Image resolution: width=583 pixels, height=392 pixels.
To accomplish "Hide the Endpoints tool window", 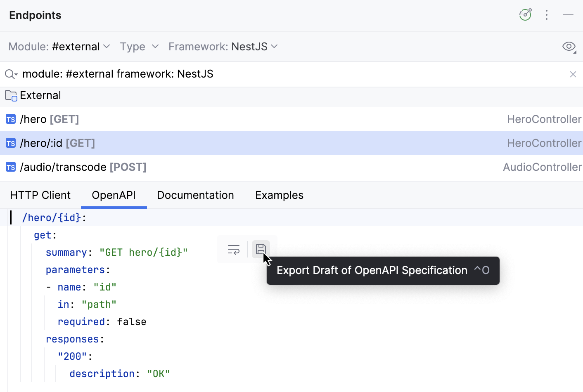I will [x=568, y=15].
